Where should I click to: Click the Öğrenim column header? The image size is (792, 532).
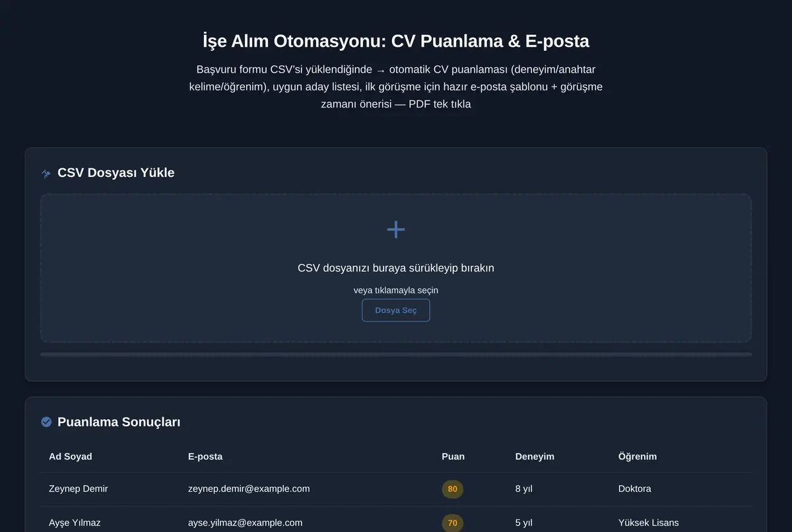pyautogui.click(x=638, y=456)
